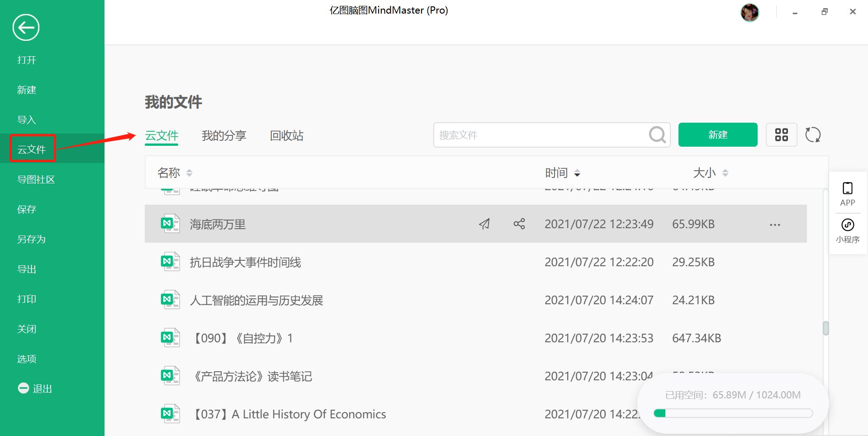Open the 我的分享 tab
Image resolution: width=868 pixels, height=436 pixels.
(224, 135)
